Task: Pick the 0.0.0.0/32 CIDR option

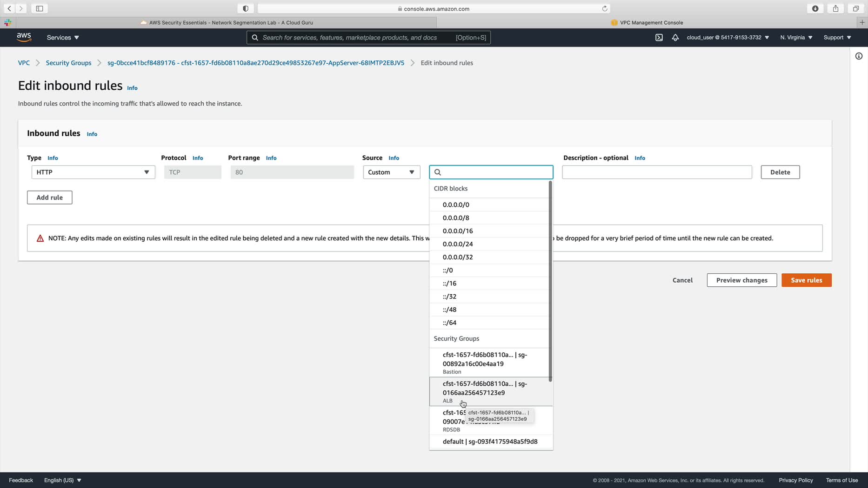Action: point(489,257)
